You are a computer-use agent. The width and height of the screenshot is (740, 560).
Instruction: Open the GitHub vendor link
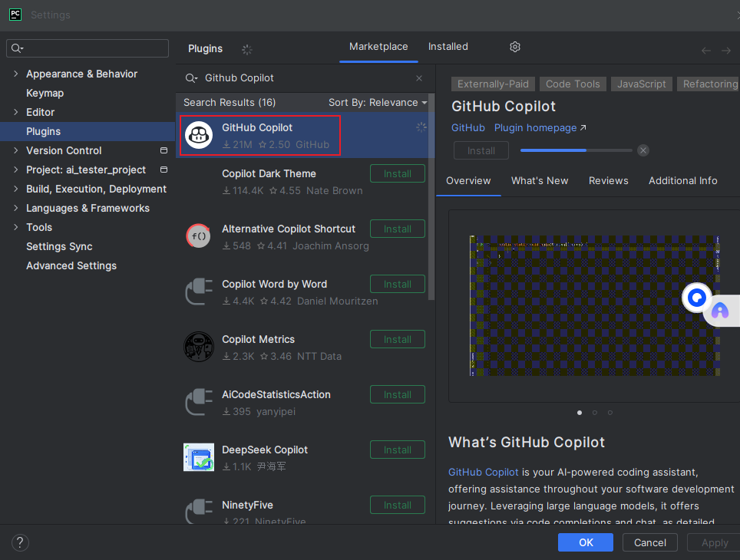point(467,128)
